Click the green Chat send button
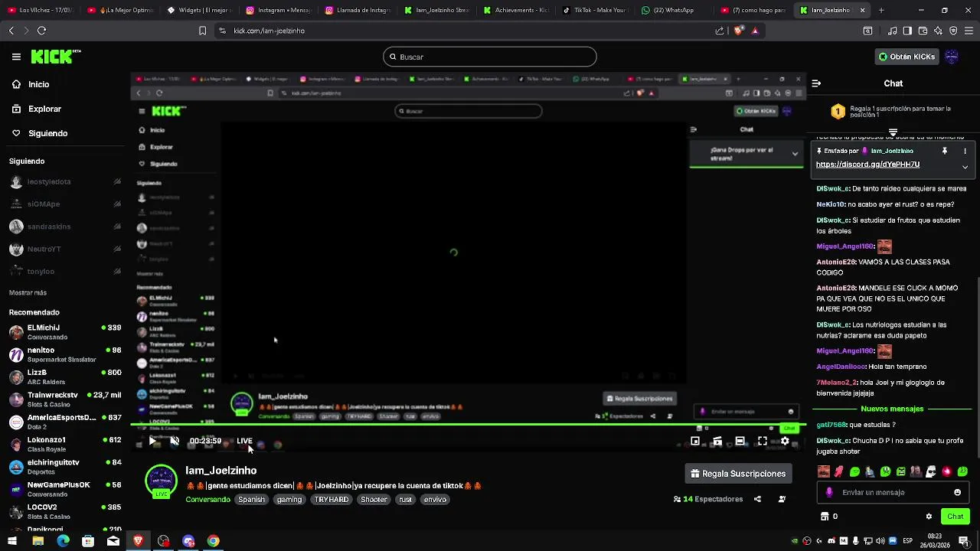 point(955,517)
